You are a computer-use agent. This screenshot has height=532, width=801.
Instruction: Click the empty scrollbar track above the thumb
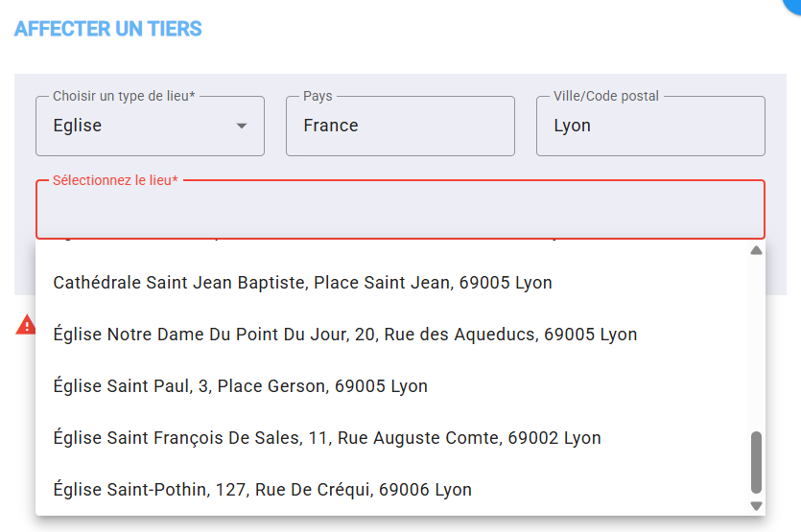tap(756, 345)
